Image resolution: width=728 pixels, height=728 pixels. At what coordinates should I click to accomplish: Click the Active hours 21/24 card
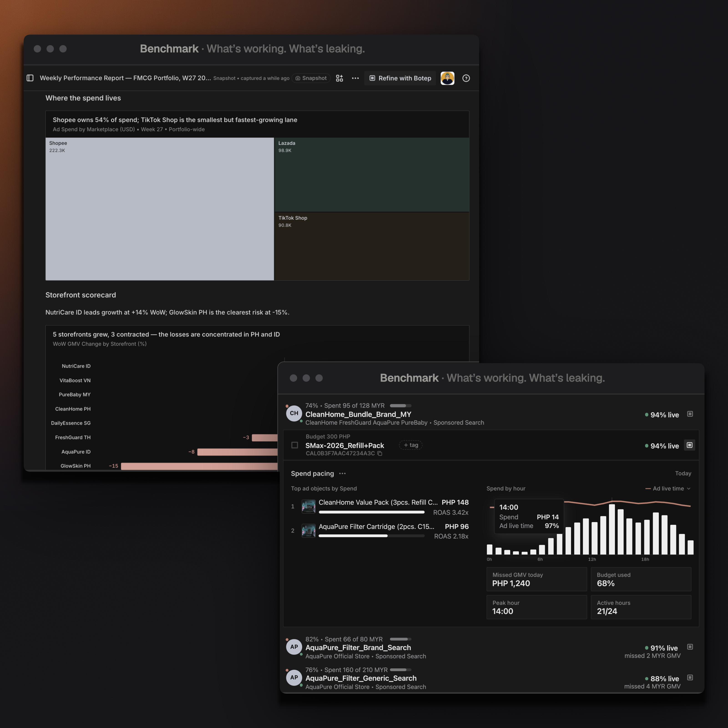[641, 607]
